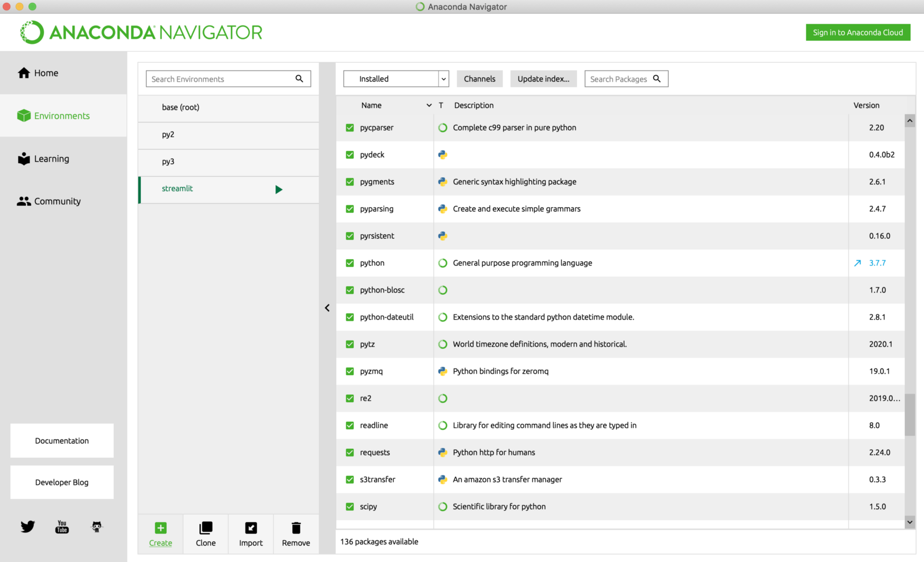Click the Update index button
This screenshot has width=924, height=562.
click(x=543, y=79)
